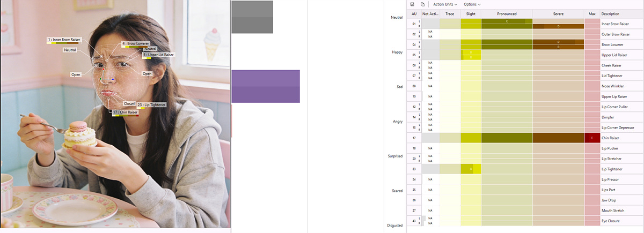Click the blue nostril landmark point
Viewport: 644px width, 233px height.
[x=113, y=79]
